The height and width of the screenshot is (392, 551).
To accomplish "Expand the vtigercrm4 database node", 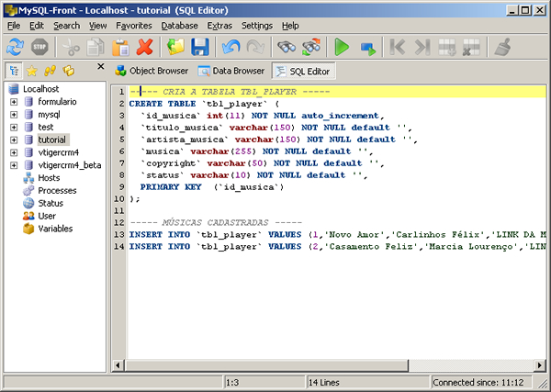I will [x=14, y=152].
